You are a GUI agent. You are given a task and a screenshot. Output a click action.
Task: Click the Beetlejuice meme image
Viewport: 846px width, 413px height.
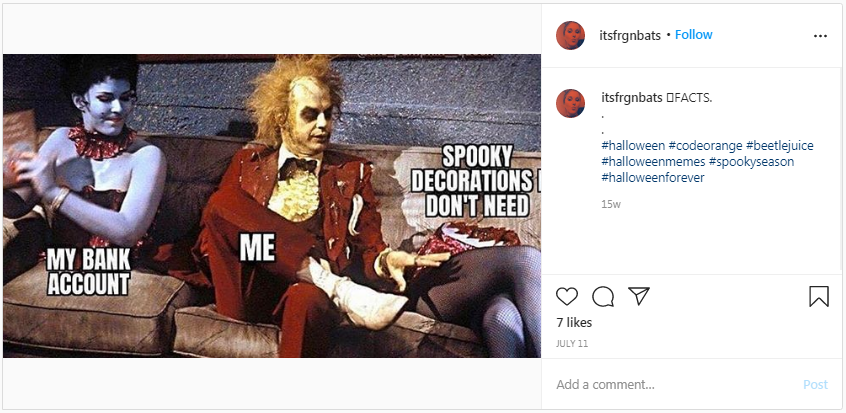[x=272, y=205]
